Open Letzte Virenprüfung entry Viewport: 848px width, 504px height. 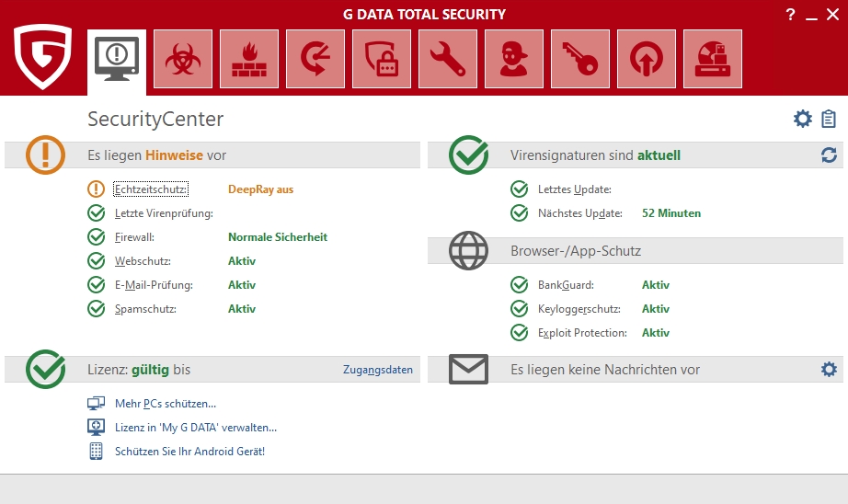(x=164, y=213)
